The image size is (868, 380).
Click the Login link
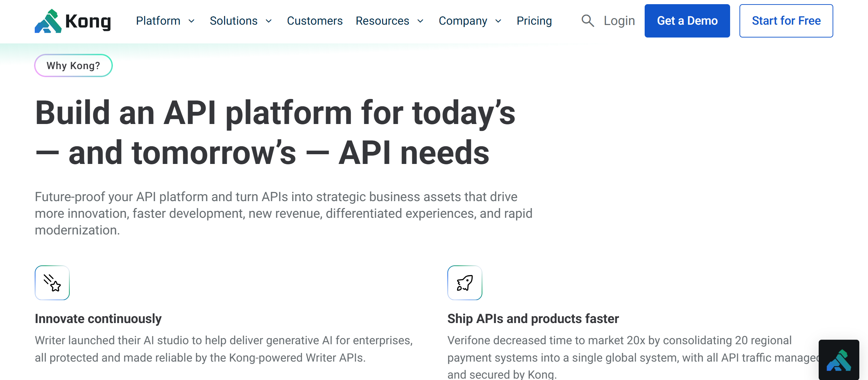(619, 21)
